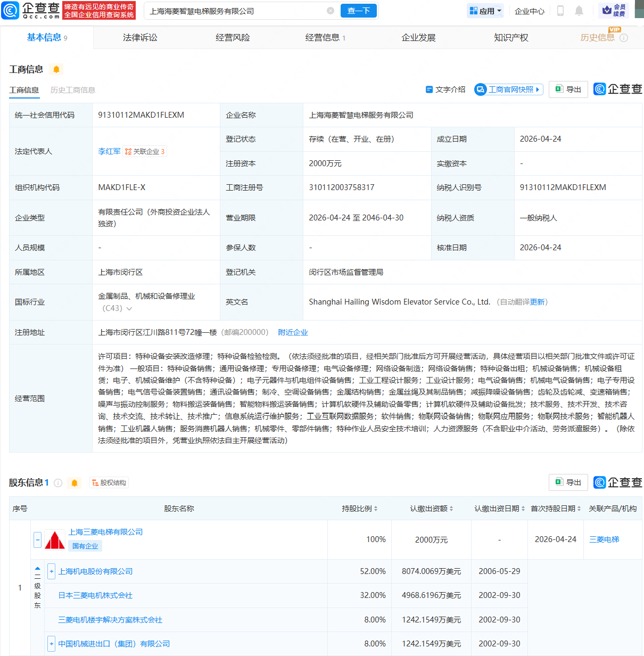Click the bell alert next to 工商信息
Image resolution: width=644 pixels, height=656 pixels.
pos(56,69)
